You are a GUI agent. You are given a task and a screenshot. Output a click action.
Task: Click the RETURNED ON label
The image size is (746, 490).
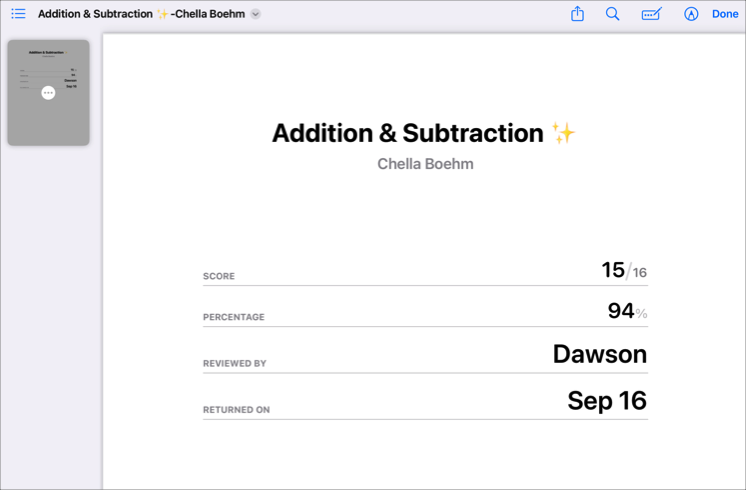(x=236, y=410)
